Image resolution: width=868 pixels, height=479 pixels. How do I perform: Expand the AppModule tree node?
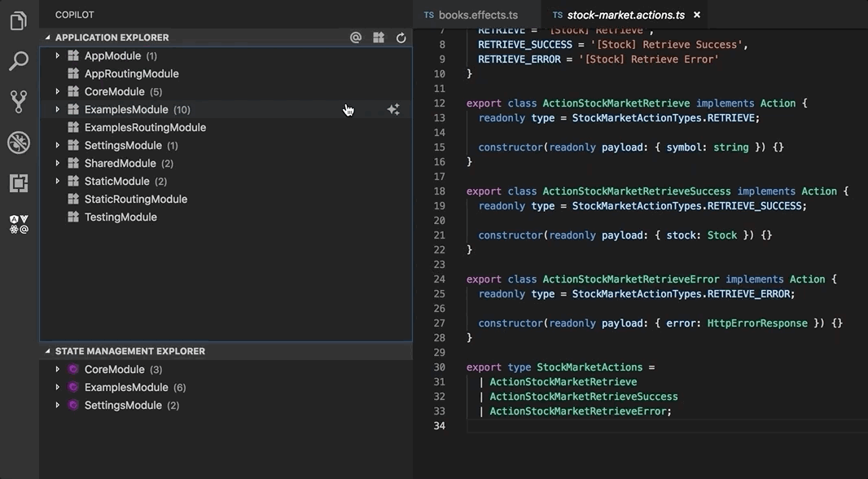pyautogui.click(x=57, y=56)
